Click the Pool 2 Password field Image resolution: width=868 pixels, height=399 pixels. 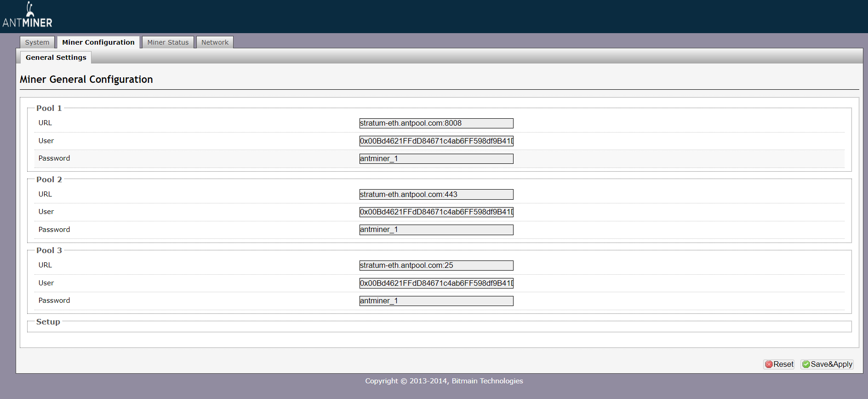(436, 230)
